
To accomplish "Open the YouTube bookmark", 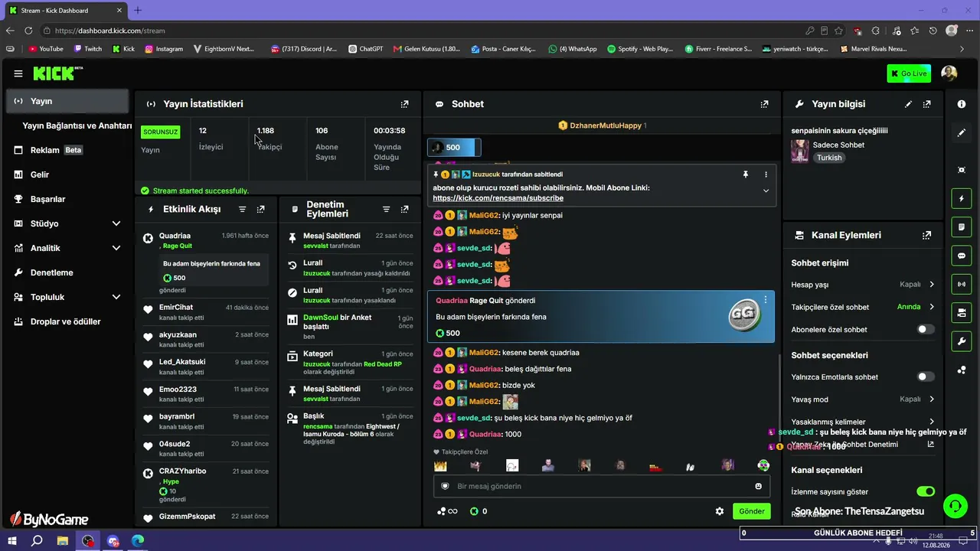I will click(46, 49).
